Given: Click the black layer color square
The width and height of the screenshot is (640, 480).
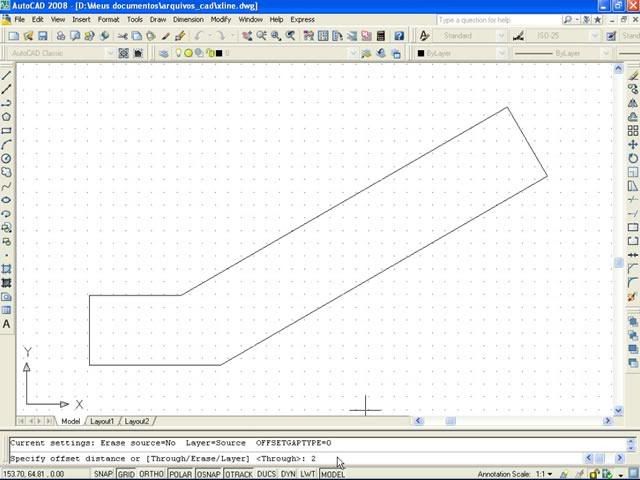Looking at the screenshot, I should click(219, 53).
